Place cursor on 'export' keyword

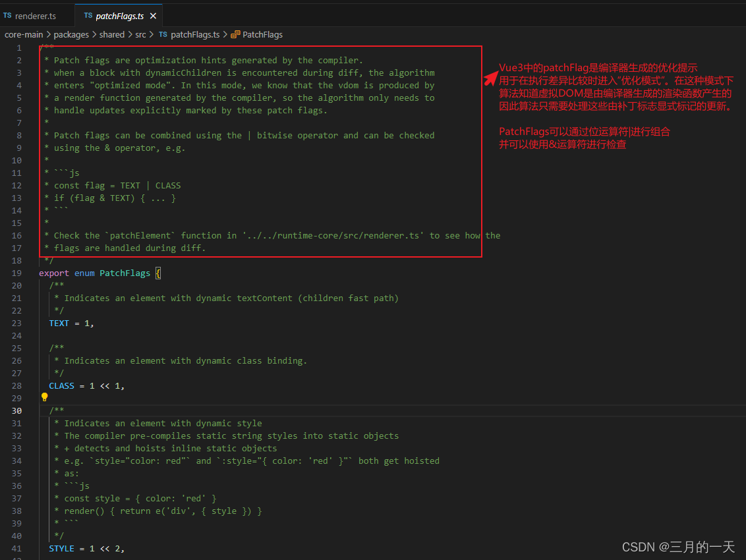(54, 273)
